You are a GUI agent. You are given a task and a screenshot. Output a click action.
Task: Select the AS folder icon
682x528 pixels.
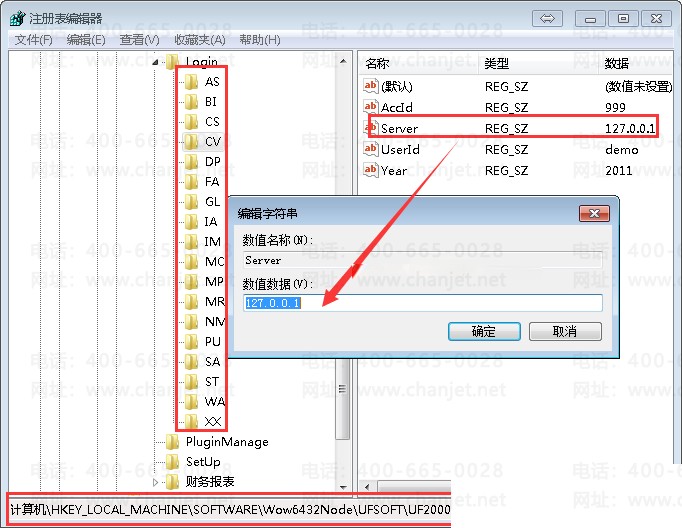(191, 81)
